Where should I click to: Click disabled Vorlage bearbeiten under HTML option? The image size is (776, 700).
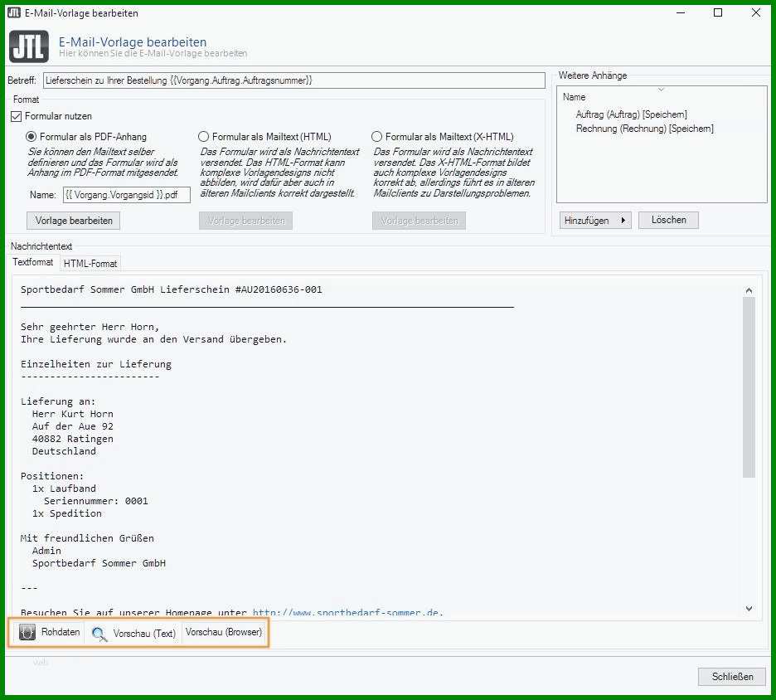[246, 221]
